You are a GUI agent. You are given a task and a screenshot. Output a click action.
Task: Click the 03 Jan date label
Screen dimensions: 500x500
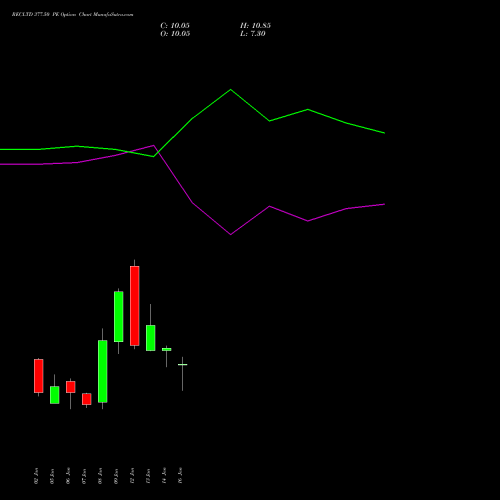(52, 476)
